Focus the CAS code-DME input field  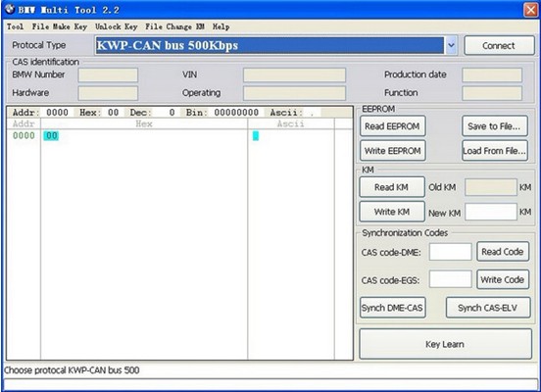click(x=450, y=252)
